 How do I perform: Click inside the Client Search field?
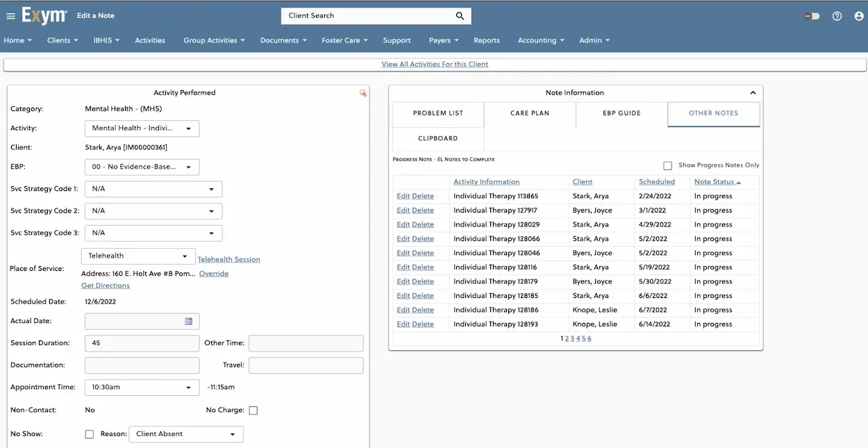pyautogui.click(x=361, y=15)
